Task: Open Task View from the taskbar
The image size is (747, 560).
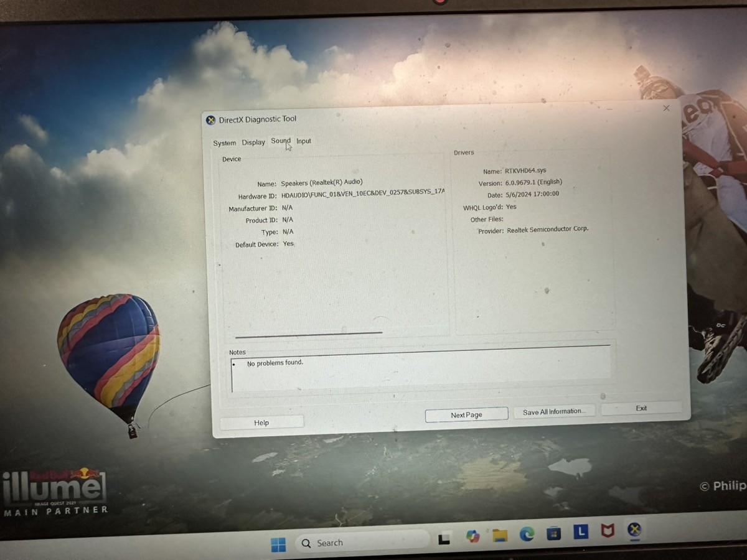Action: pos(444,539)
